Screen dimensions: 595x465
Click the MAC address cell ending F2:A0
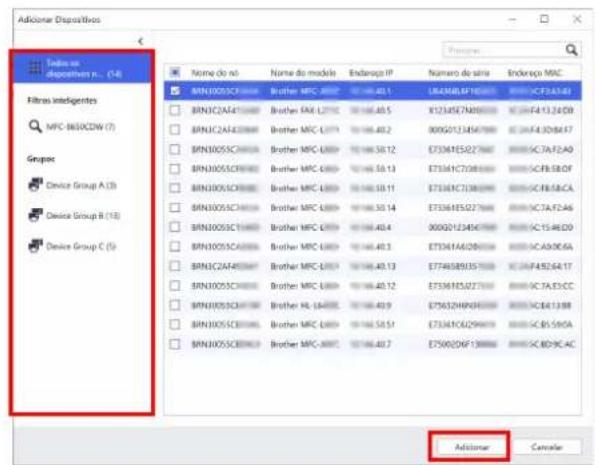pos(541,150)
